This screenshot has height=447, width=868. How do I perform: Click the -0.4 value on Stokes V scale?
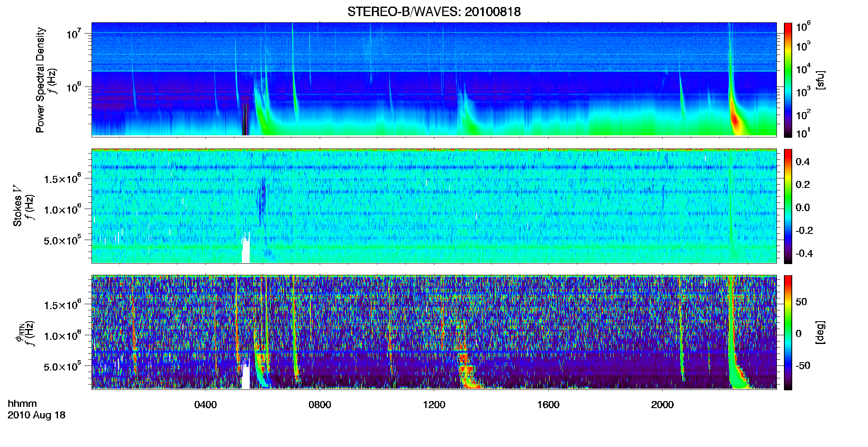[804, 253]
